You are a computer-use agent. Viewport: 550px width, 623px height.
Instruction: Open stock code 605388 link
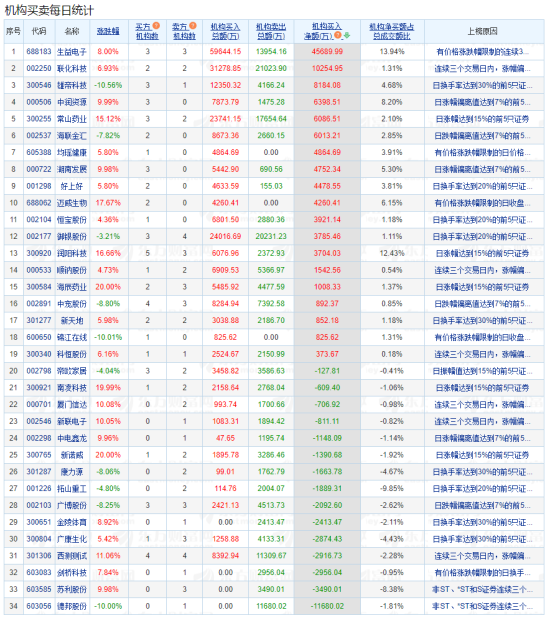point(39,153)
